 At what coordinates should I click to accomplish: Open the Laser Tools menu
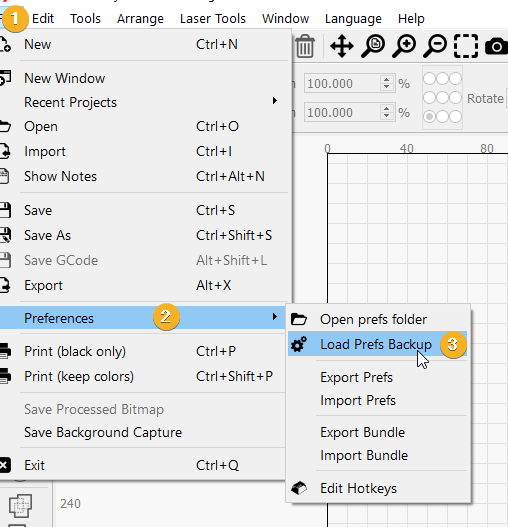click(213, 18)
